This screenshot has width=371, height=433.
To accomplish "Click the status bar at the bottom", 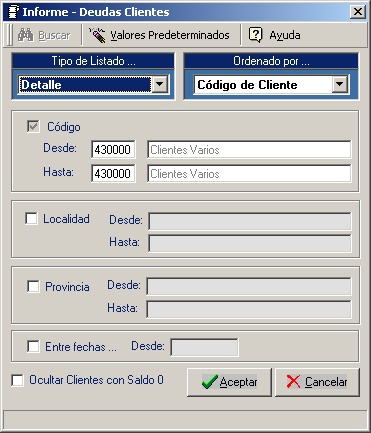I will 185,420.
